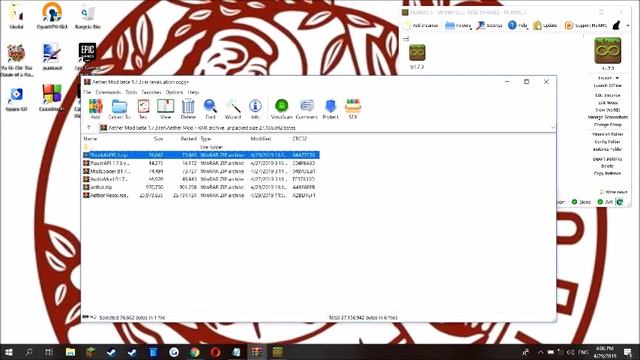The width and height of the screenshot is (640, 360).
Task: Click the Comment toolbar icon in WinRAR
Action: [307, 109]
